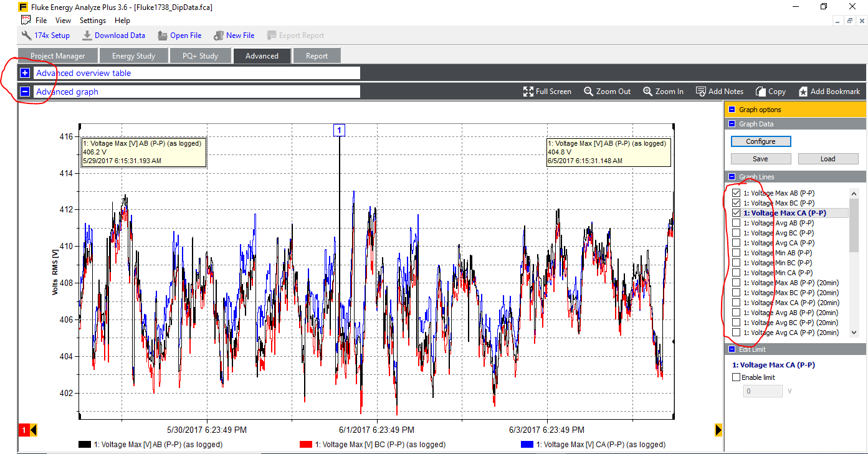Collapse Graph Lines section
The image size is (868, 454).
click(732, 177)
